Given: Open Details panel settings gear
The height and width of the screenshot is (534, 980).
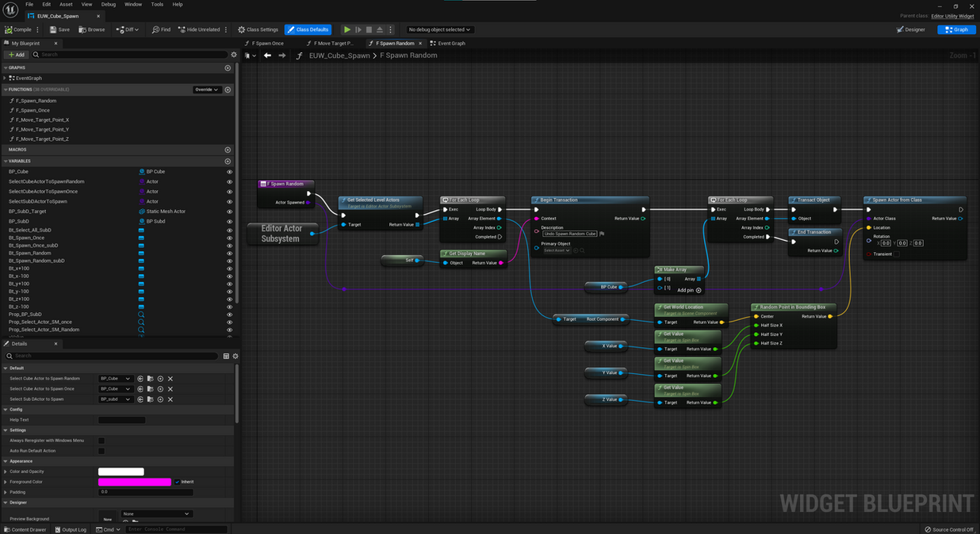Looking at the screenshot, I should click(235, 356).
